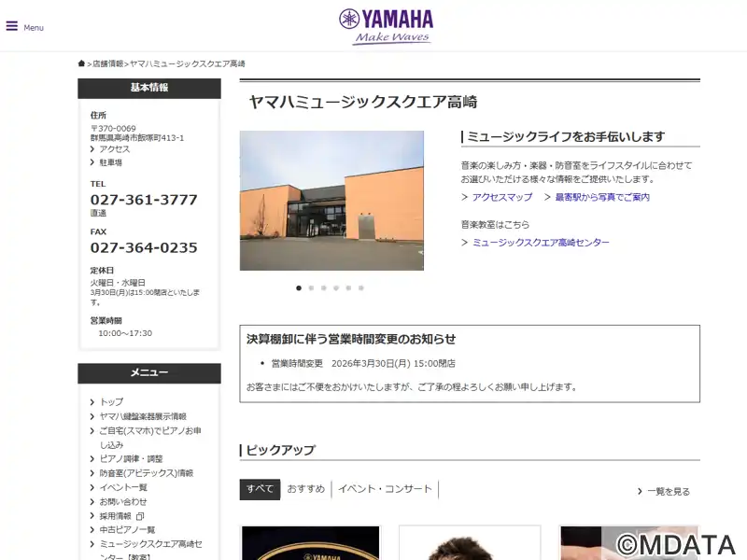Open 中古ピアノ一覧 menu item
This screenshot has width=747, height=560.
click(127, 530)
